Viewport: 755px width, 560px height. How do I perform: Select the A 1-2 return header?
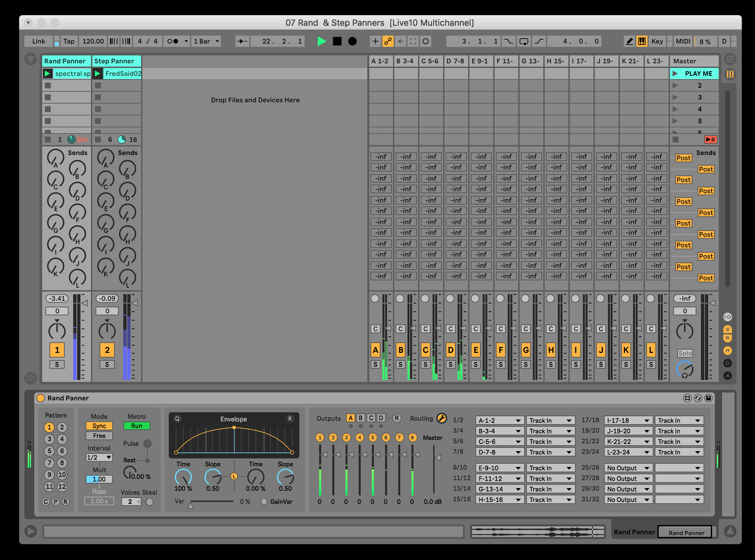[x=381, y=61]
